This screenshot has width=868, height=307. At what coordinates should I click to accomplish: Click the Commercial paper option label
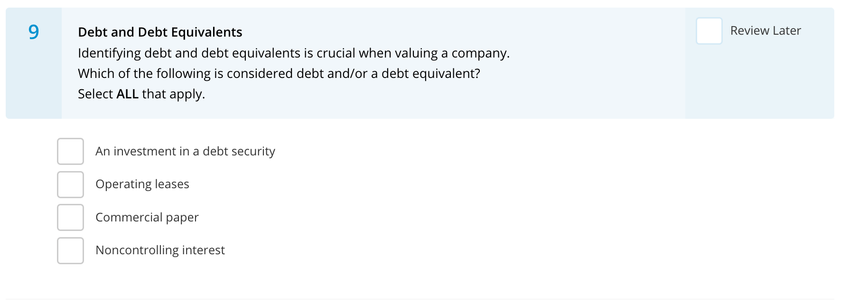coord(147,217)
